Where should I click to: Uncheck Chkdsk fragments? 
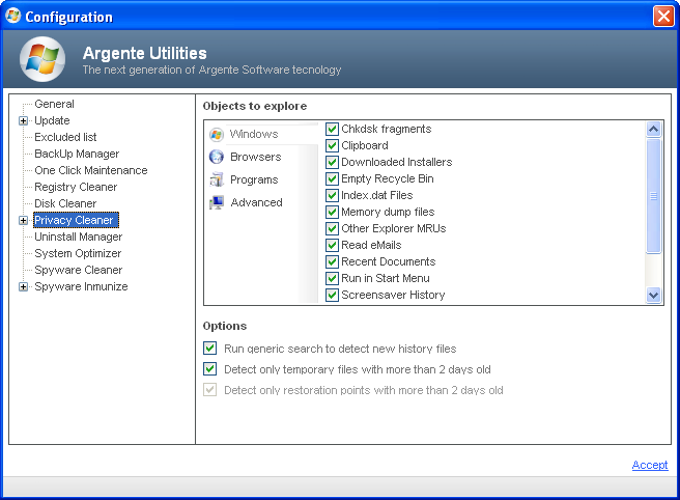[332, 129]
